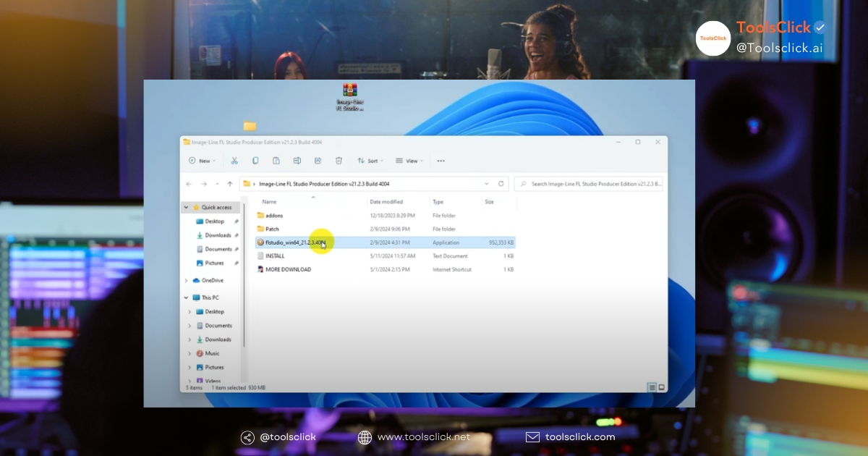Collapse the This PC tree node
This screenshot has height=456, width=868.
pos(186,297)
